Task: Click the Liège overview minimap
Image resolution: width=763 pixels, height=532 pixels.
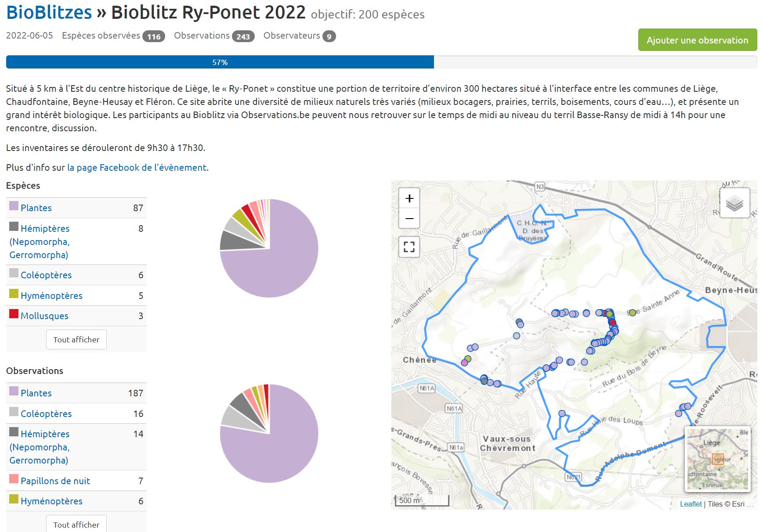Action: coord(717,459)
